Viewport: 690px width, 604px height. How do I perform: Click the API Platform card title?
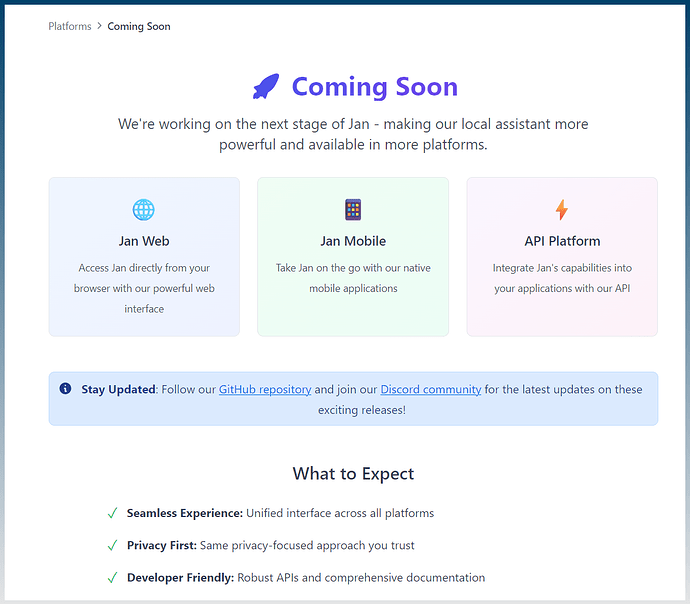562,241
